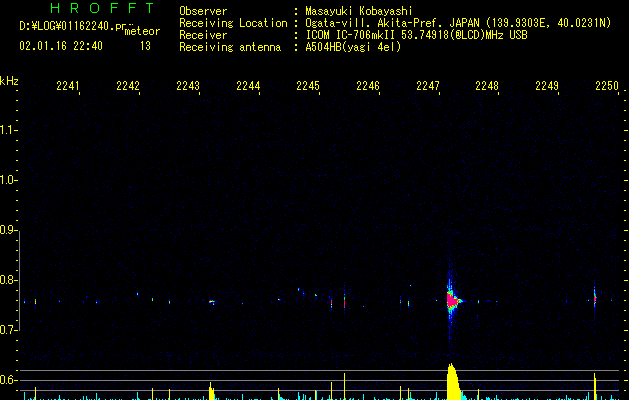
Task: Click the Receiving antenna label
Action: (x=230, y=47)
